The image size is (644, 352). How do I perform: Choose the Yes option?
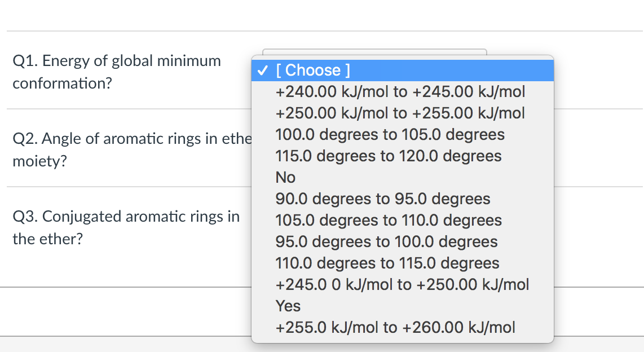(288, 306)
